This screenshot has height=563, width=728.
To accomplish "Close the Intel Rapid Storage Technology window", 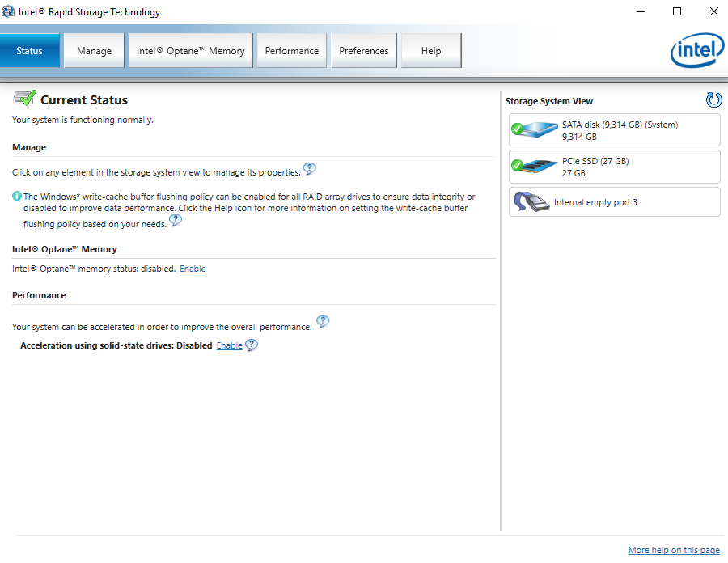I will (x=713, y=11).
